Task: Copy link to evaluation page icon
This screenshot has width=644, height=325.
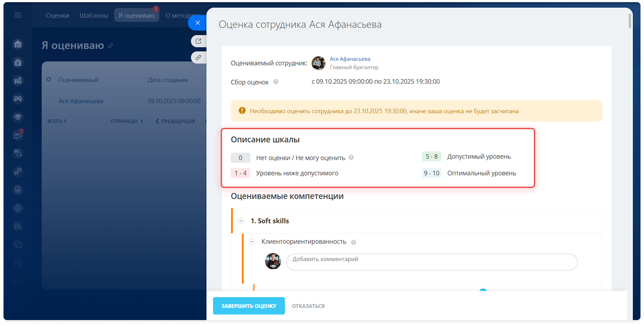Action: click(198, 57)
